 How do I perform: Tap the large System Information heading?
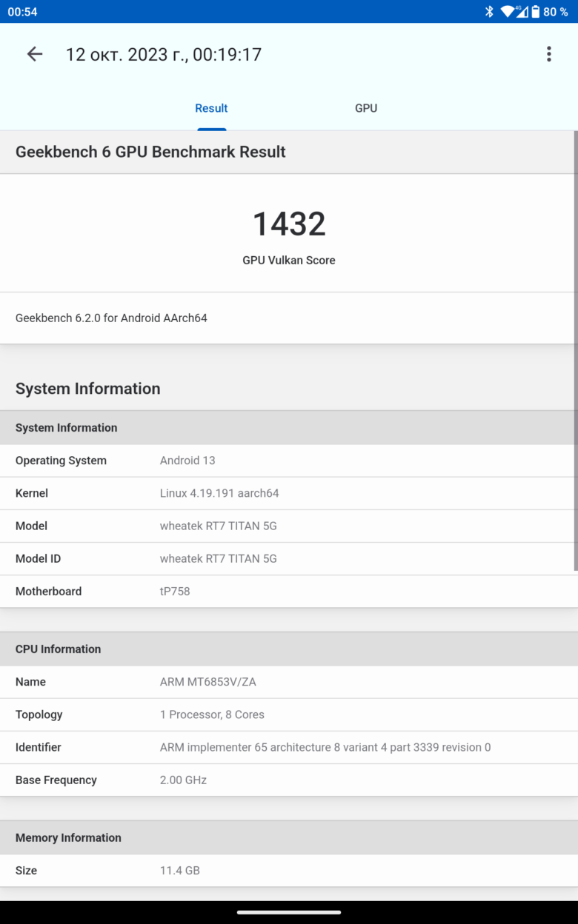point(88,389)
